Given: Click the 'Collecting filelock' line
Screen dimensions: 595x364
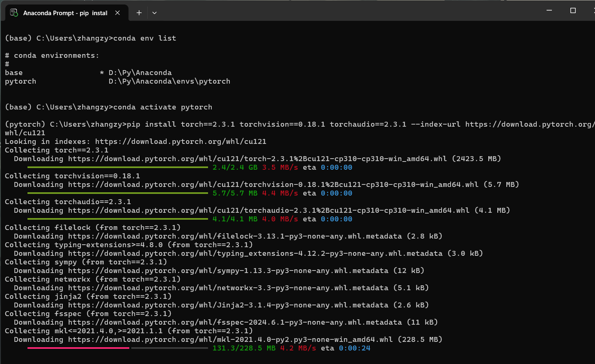Looking at the screenshot, I should click(93, 227).
